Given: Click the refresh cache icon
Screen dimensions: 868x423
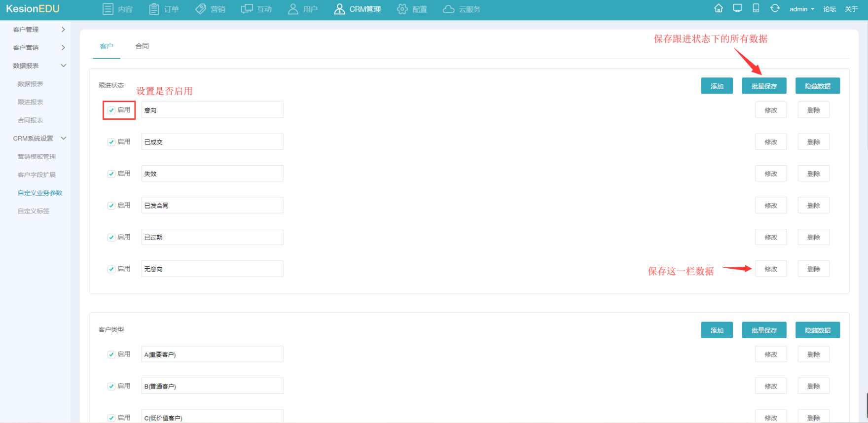Looking at the screenshot, I should point(775,8).
